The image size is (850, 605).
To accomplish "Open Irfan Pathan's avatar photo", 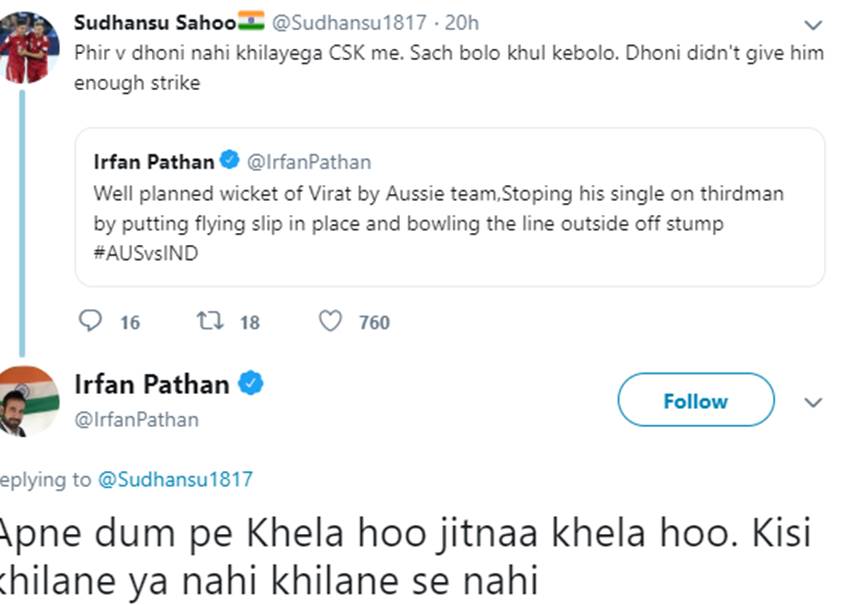I will pos(28,400).
